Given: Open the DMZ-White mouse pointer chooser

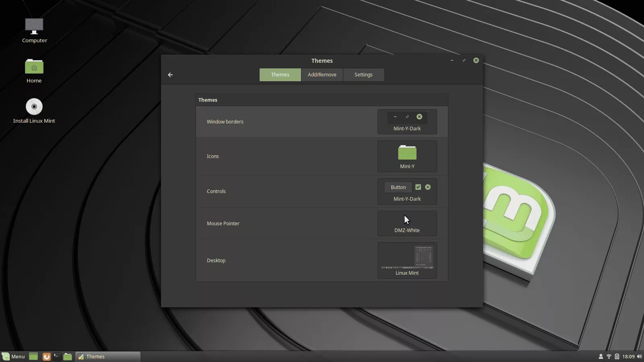Looking at the screenshot, I should click(x=407, y=223).
